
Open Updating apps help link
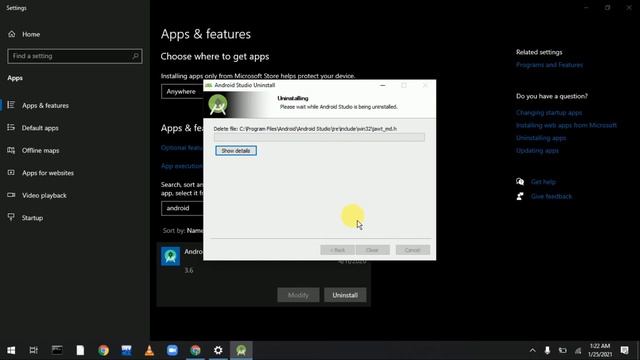tap(537, 151)
